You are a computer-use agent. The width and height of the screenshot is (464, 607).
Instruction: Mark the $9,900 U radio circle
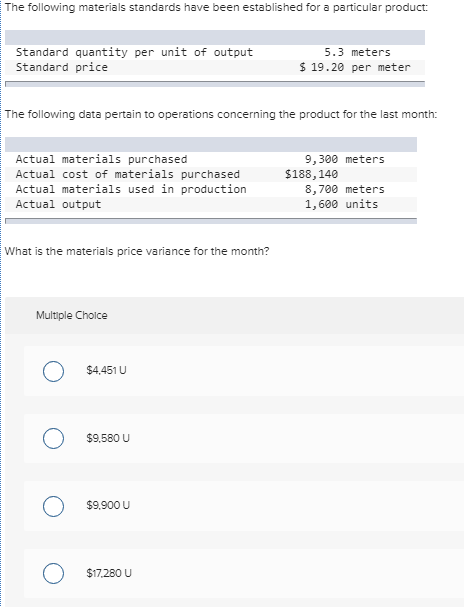pyautogui.click(x=53, y=506)
